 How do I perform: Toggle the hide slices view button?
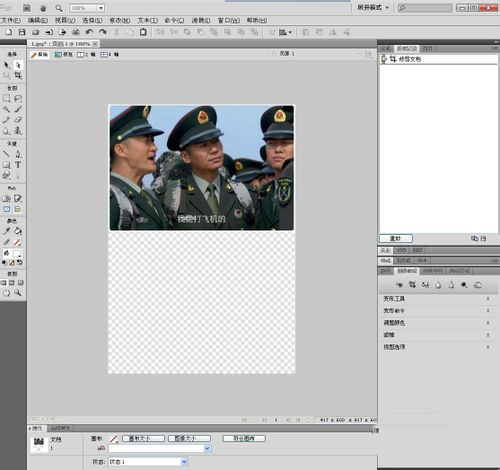6,209
